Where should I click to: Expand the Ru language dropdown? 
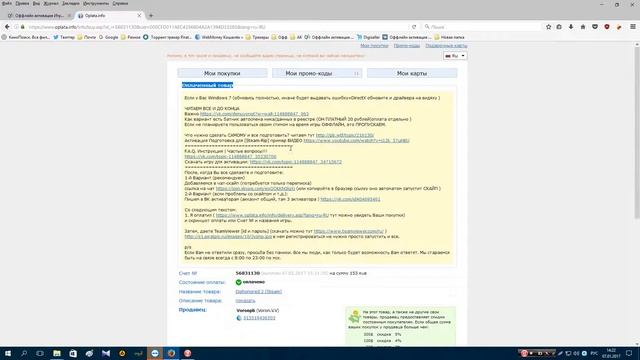coord(455,56)
